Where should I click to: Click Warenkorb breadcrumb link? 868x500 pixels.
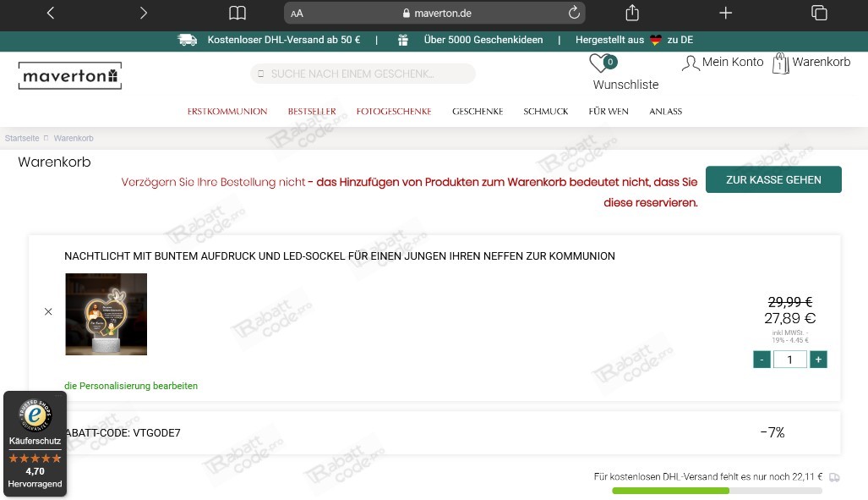pos(74,138)
